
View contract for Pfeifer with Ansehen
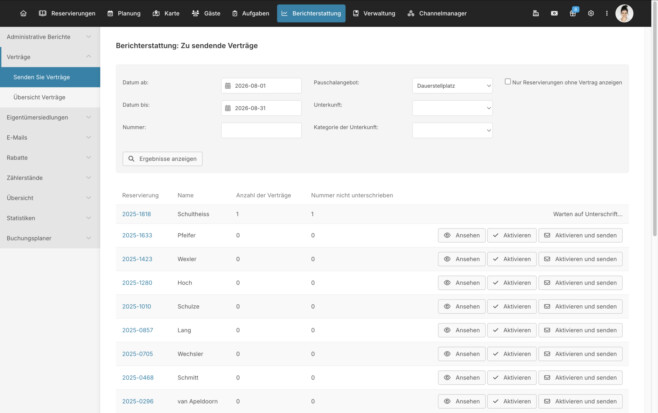462,235
